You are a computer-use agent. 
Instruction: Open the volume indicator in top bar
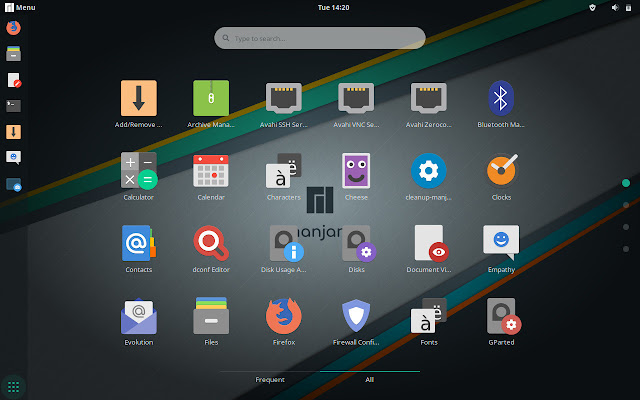point(615,7)
